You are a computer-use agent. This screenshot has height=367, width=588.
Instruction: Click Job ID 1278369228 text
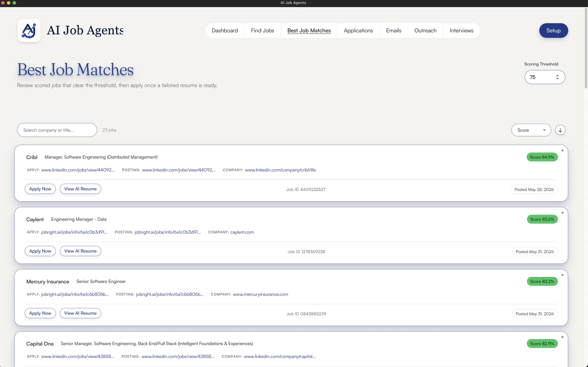click(x=306, y=252)
